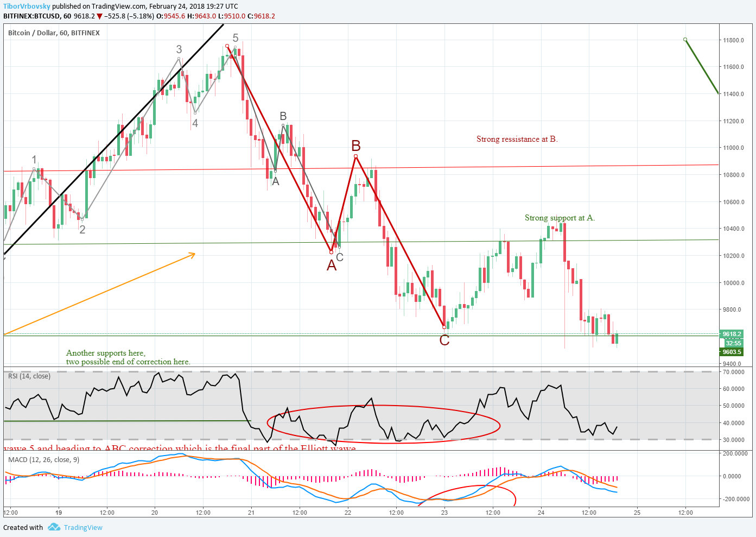Open the TradingView link in footer

point(83,527)
